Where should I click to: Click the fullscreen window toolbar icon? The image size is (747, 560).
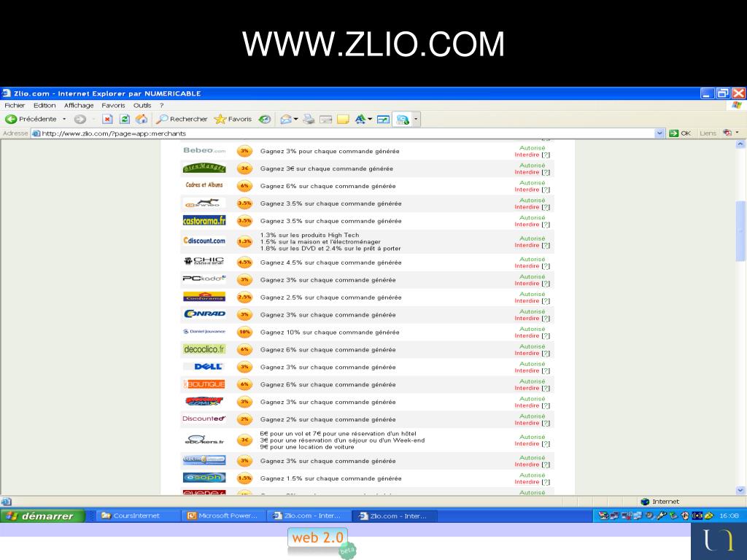[383, 119]
